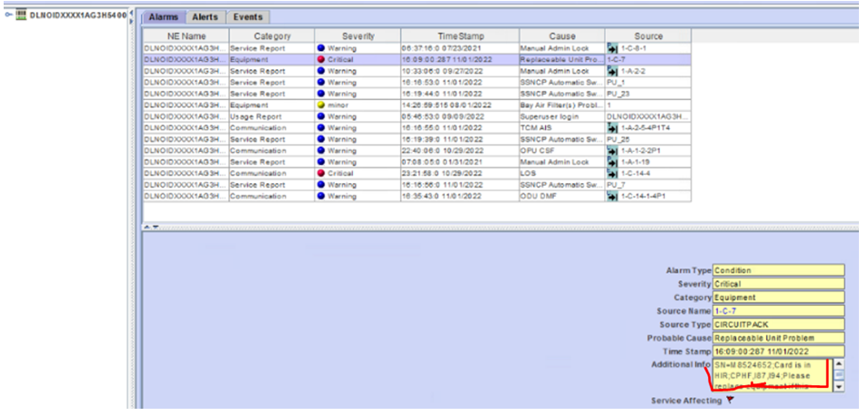Click the Additional Info scrollbar thumb
The height and width of the screenshot is (416, 868).
pyautogui.click(x=839, y=375)
